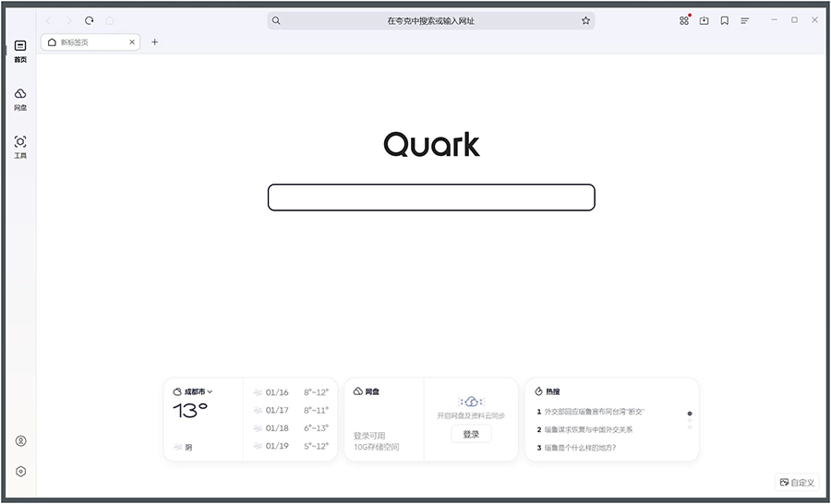Open first hot search headline link
Screen dimensions: 831x504
pyautogui.click(x=594, y=412)
